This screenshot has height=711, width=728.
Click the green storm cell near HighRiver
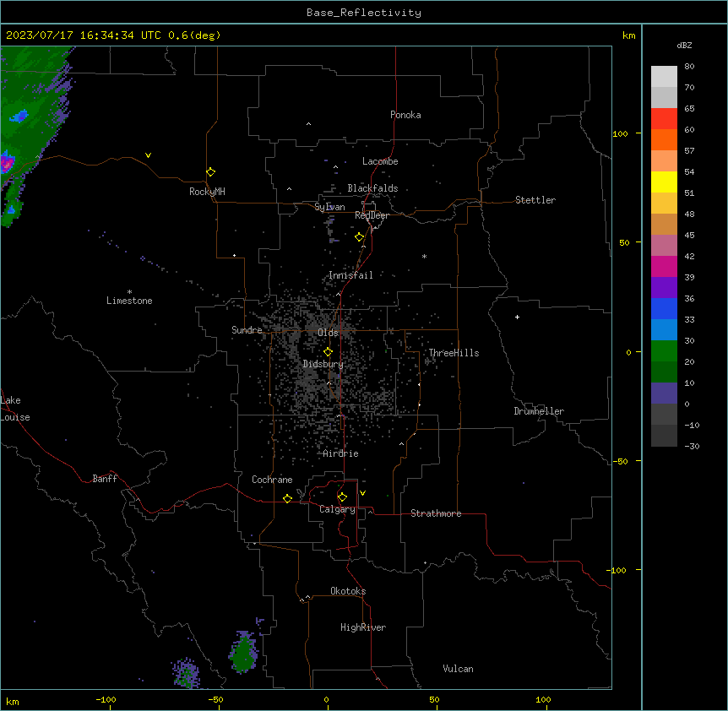click(x=243, y=653)
